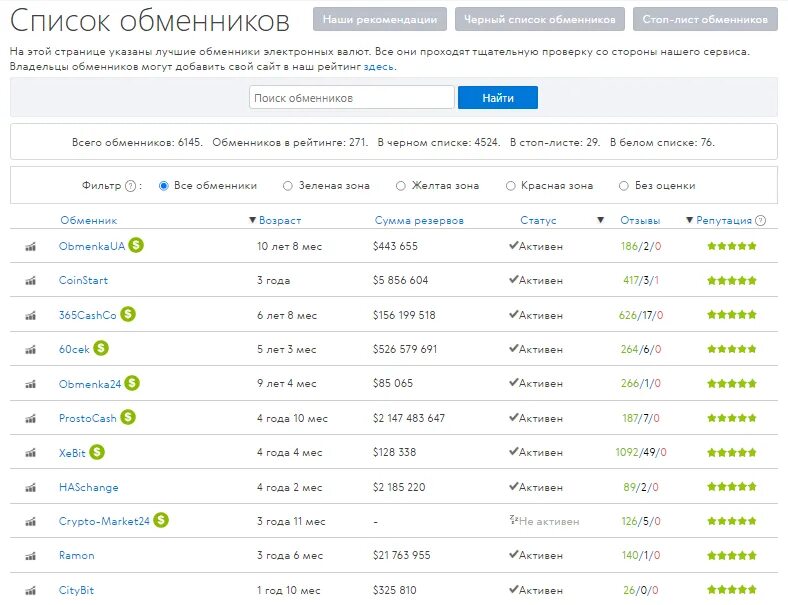Image resolution: width=788 pixels, height=605 pixels.
Task: Click green S badge next to 60cek
Action: click(101, 348)
